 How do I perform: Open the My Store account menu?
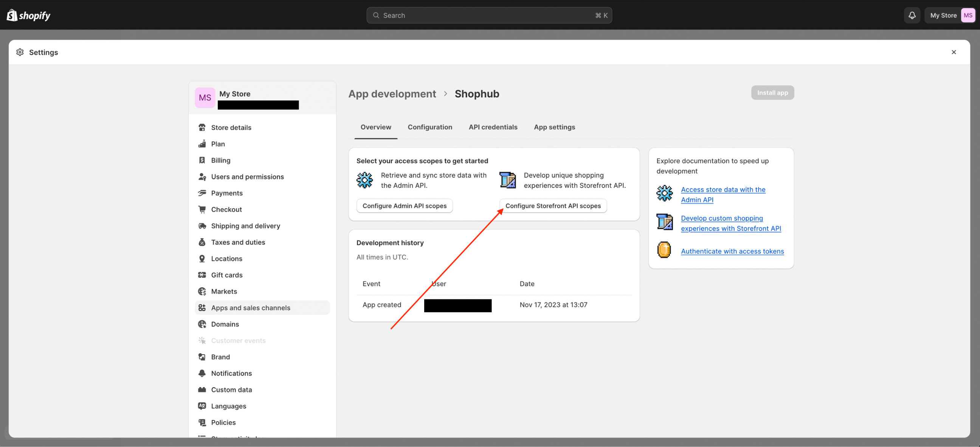pyautogui.click(x=951, y=15)
